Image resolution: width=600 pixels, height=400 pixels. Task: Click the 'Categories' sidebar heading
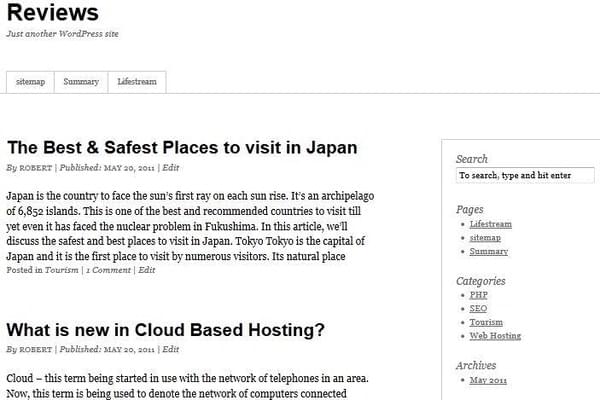pos(481,281)
